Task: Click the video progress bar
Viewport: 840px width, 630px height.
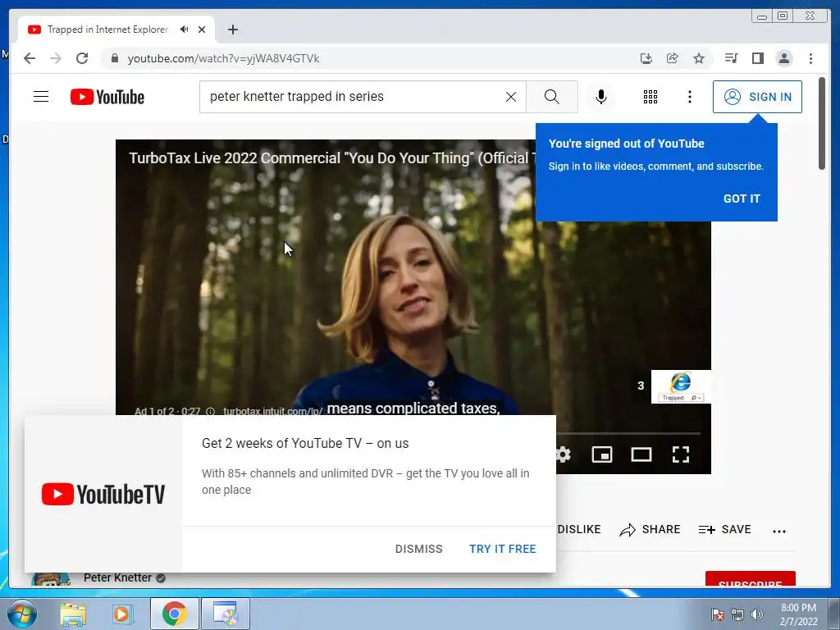Action: coord(628,433)
